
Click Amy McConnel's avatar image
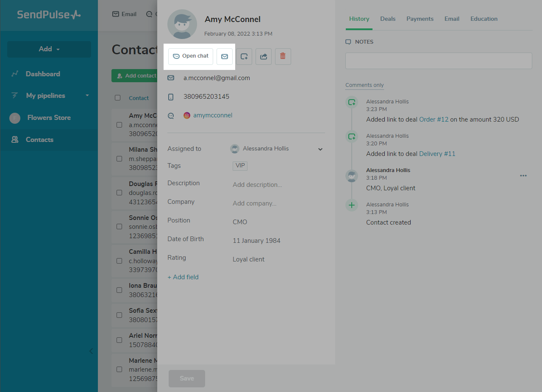(182, 24)
